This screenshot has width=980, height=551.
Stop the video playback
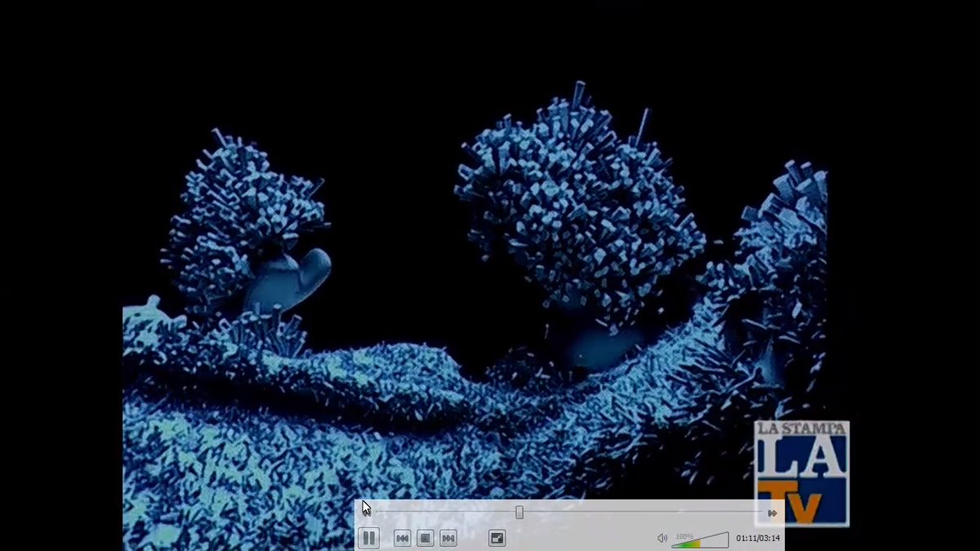[x=425, y=538]
